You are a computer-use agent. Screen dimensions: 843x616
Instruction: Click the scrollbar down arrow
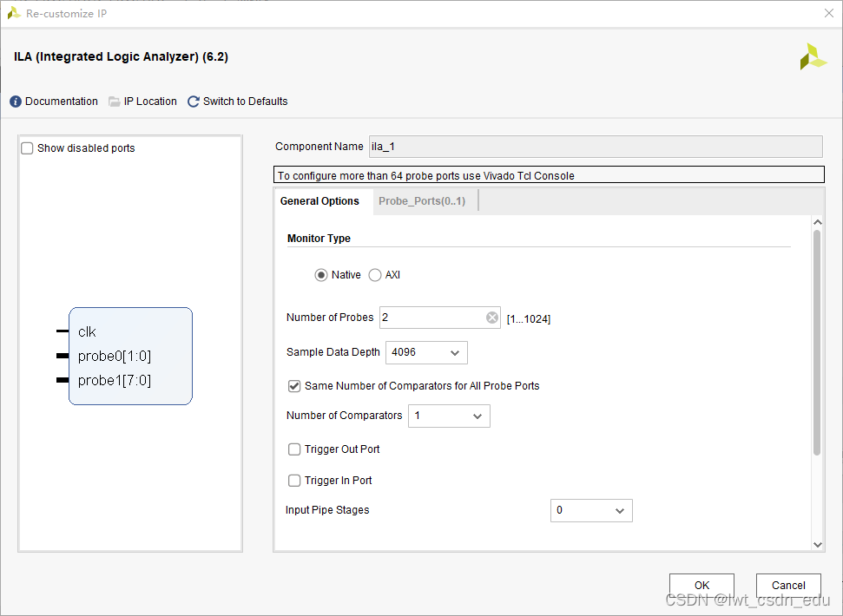pyautogui.click(x=818, y=545)
